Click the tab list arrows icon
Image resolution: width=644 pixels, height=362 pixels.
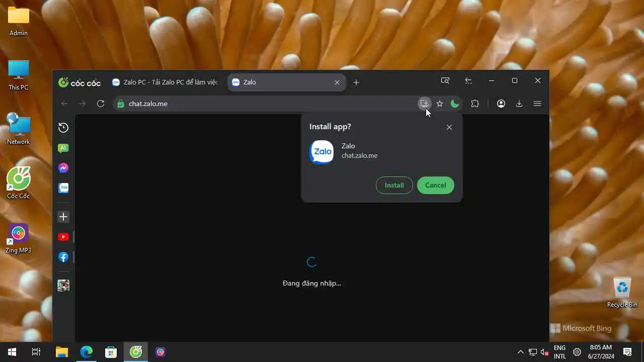[468, 80]
